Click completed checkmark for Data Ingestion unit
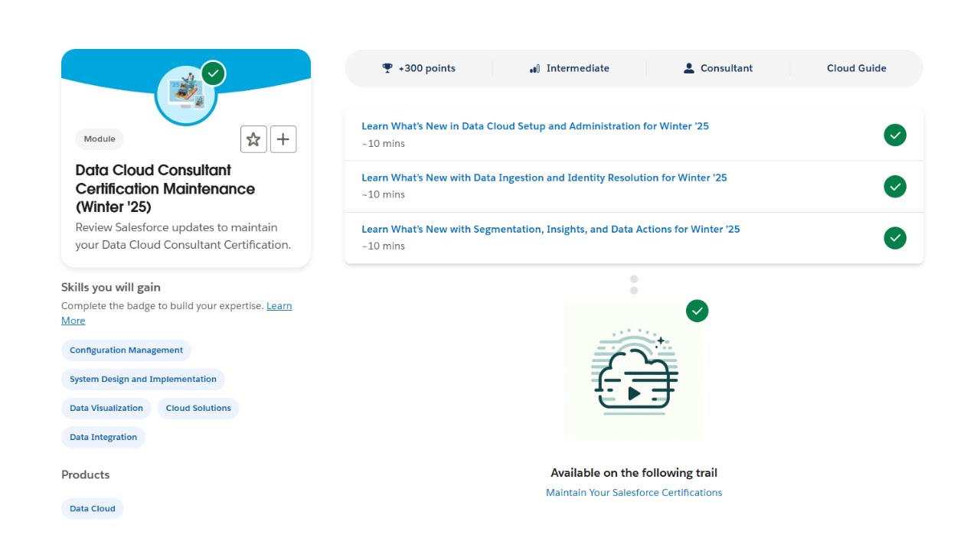 895,187
